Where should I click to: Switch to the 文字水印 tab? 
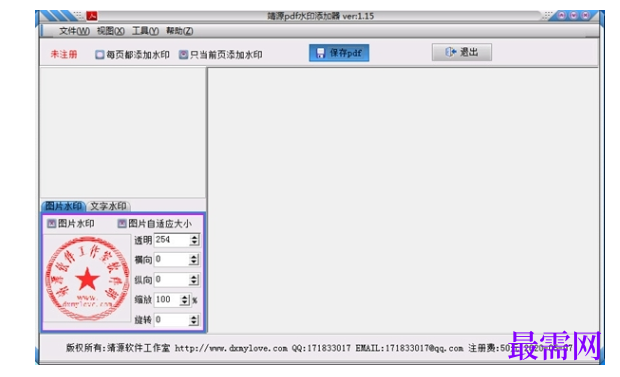(x=108, y=206)
